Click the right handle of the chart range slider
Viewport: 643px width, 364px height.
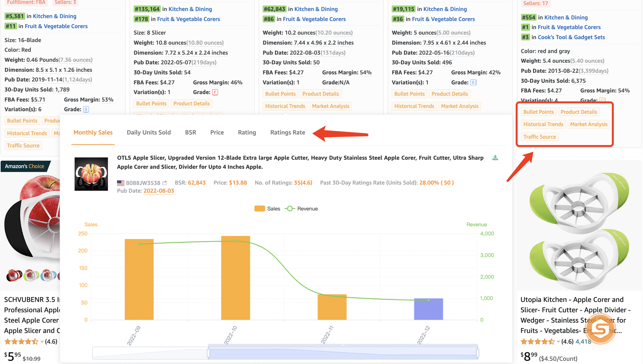(477, 353)
